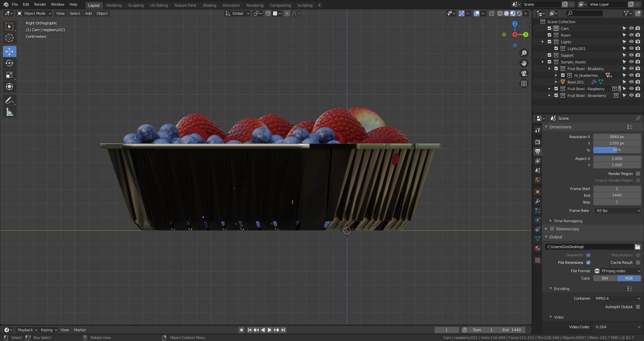Open the Object properties tab icon
644x341 pixels.
point(538,192)
